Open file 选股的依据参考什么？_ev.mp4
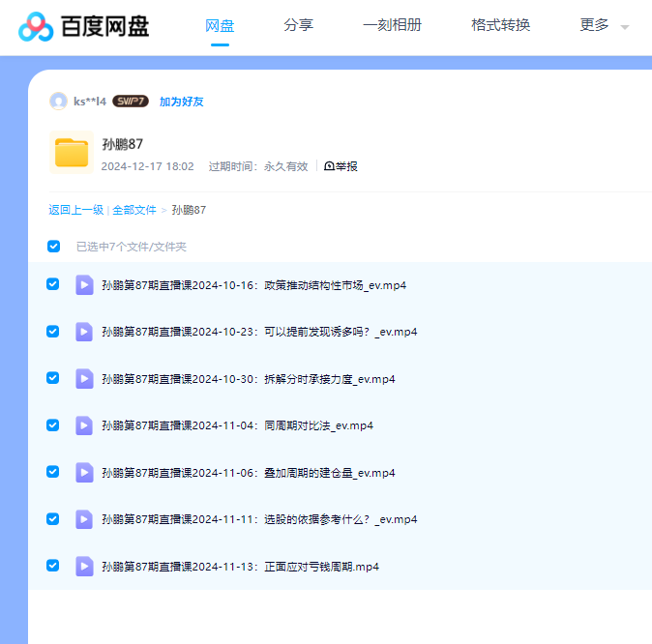Viewport: 652px width, 644px height. [259, 519]
